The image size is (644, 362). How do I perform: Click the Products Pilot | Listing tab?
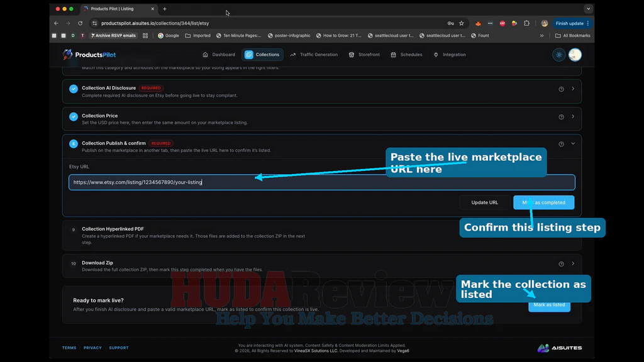[x=118, y=9]
